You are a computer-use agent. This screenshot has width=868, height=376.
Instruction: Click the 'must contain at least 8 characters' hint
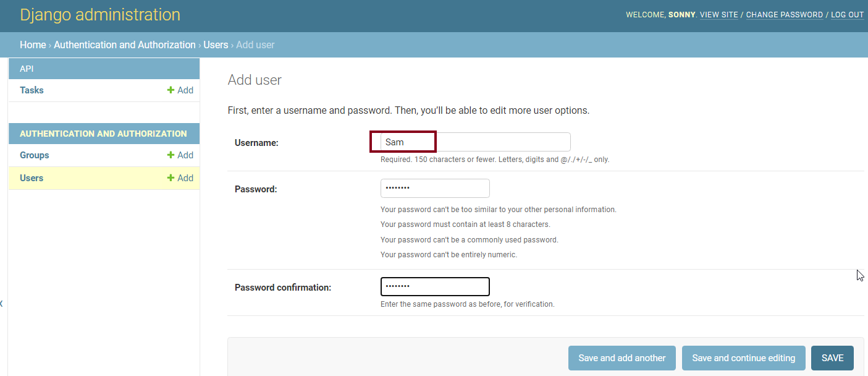point(465,224)
